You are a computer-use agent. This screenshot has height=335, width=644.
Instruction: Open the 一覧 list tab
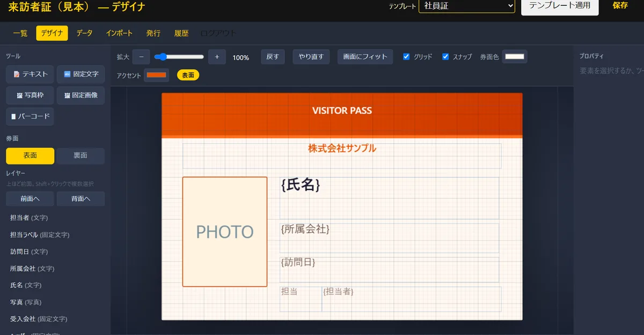20,33
